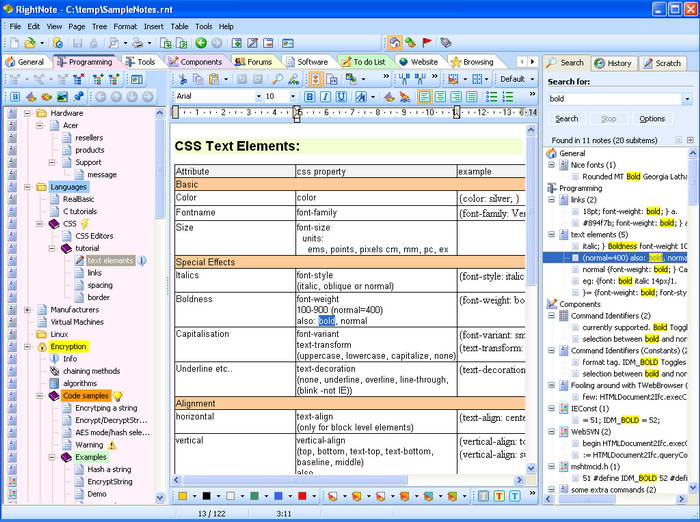The width and height of the screenshot is (700, 522).
Task: Collapse the Encryption tree node
Action: [28, 346]
